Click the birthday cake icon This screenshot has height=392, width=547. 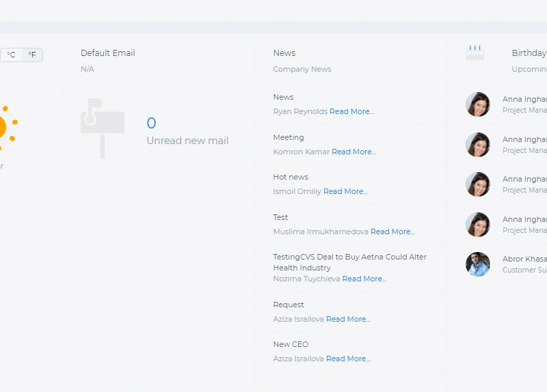pyautogui.click(x=475, y=53)
